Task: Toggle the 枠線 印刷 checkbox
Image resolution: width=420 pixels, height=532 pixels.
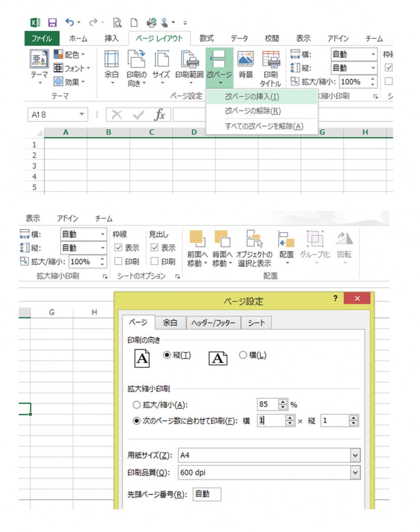Action: pos(118,261)
